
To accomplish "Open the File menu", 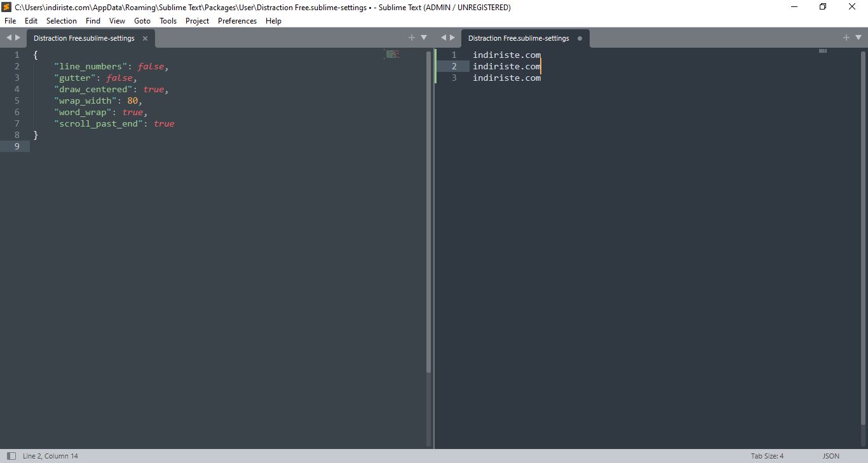I will click(10, 21).
